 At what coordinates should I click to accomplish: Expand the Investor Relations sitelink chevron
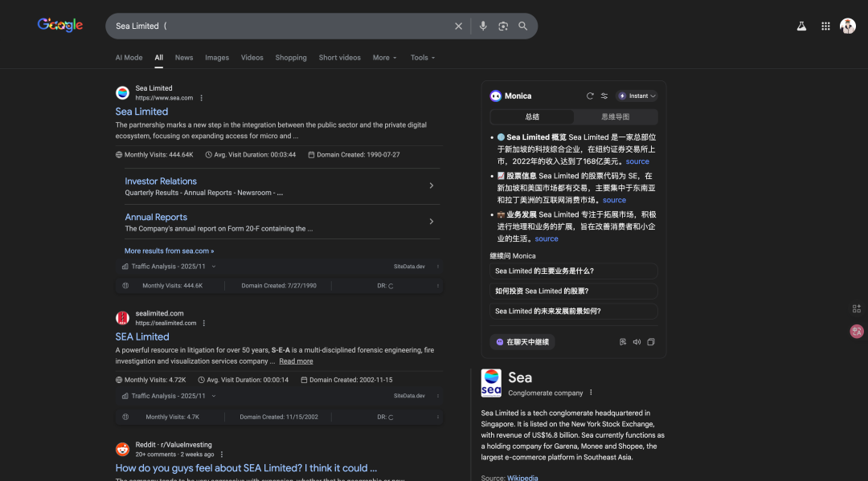(432, 185)
